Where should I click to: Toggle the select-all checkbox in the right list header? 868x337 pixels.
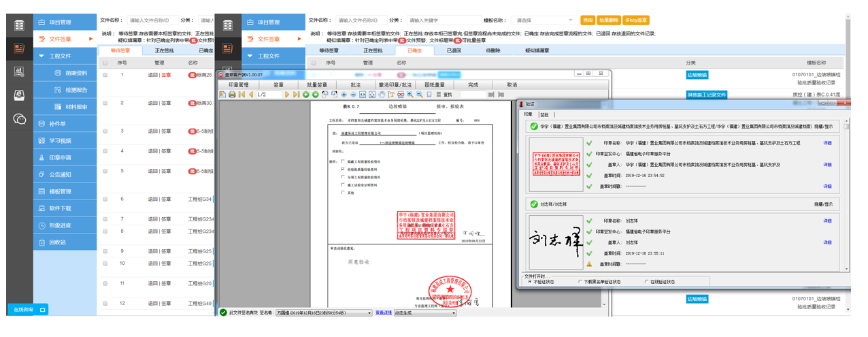(x=314, y=63)
